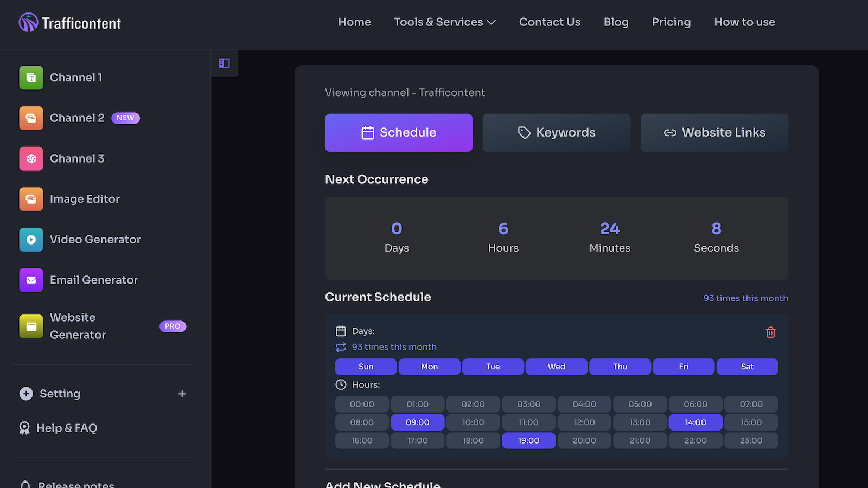Expand the Tools & Services menu

tap(444, 22)
